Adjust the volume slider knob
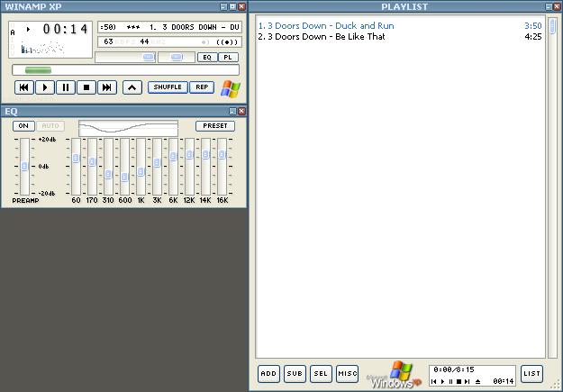Viewport: 563px width, 392px height. click(x=148, y=57)
